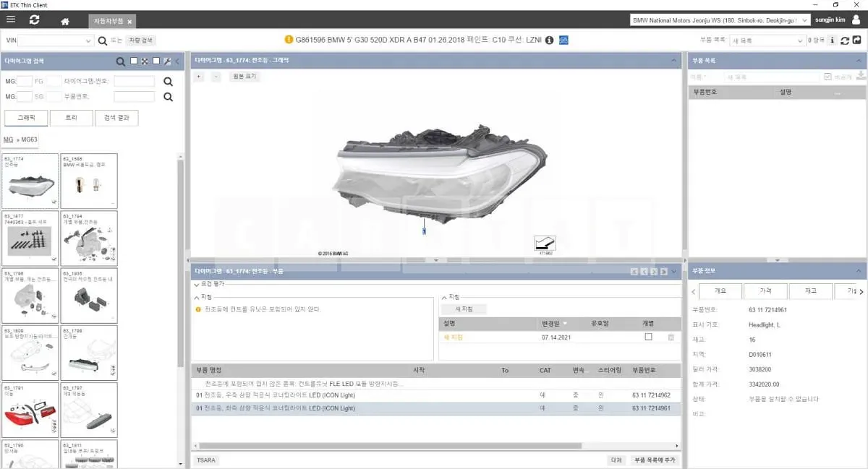Collapse the right-hand 지침 section with 새 지침 button
The image size is (868, 469).
coord(443,297)
